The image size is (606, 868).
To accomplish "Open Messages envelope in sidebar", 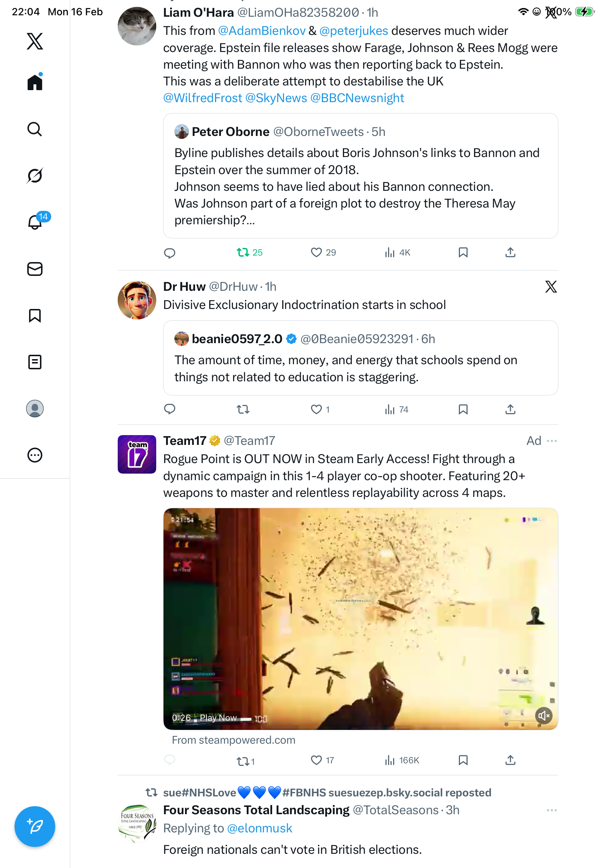I will 35,269.
